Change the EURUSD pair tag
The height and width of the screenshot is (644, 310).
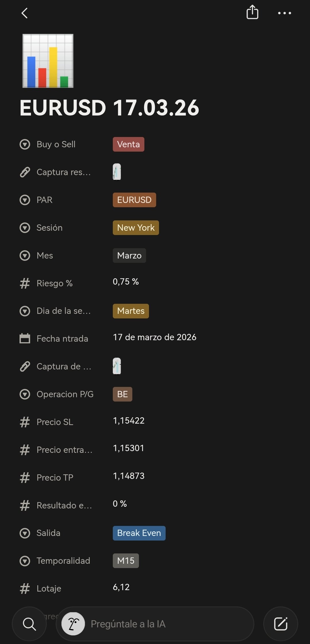click(134, 200)
